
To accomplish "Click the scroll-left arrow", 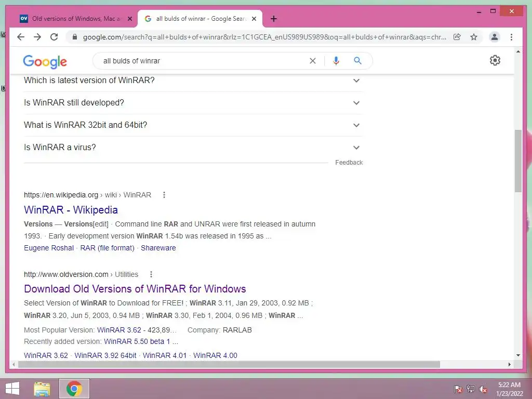I will pyautogui.click(x=14, y=364).
